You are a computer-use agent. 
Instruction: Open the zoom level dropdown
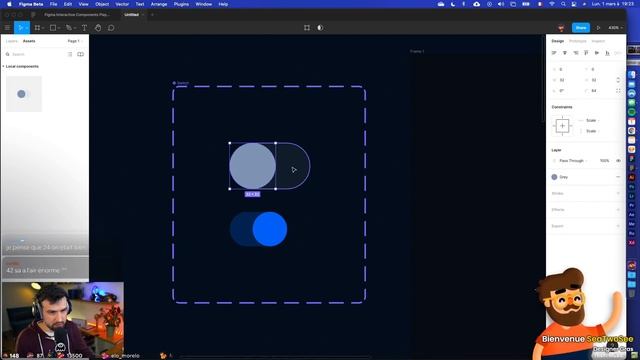point(616,28)
